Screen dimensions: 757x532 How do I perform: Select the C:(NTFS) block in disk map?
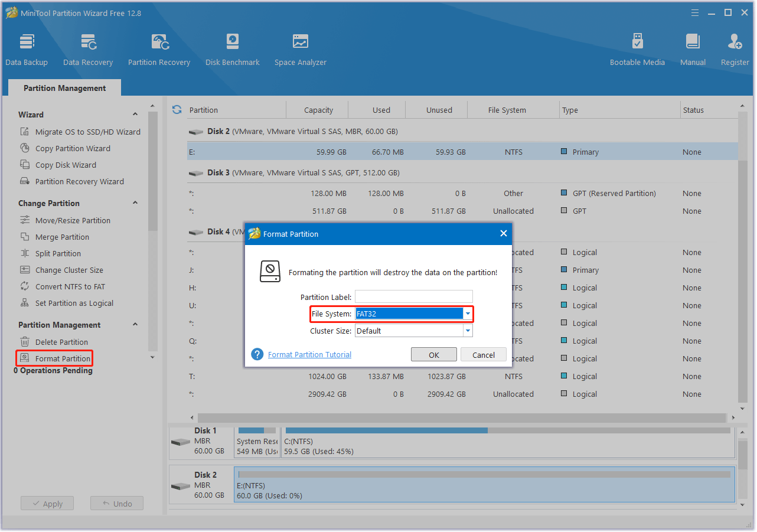(x=508, y=442)
